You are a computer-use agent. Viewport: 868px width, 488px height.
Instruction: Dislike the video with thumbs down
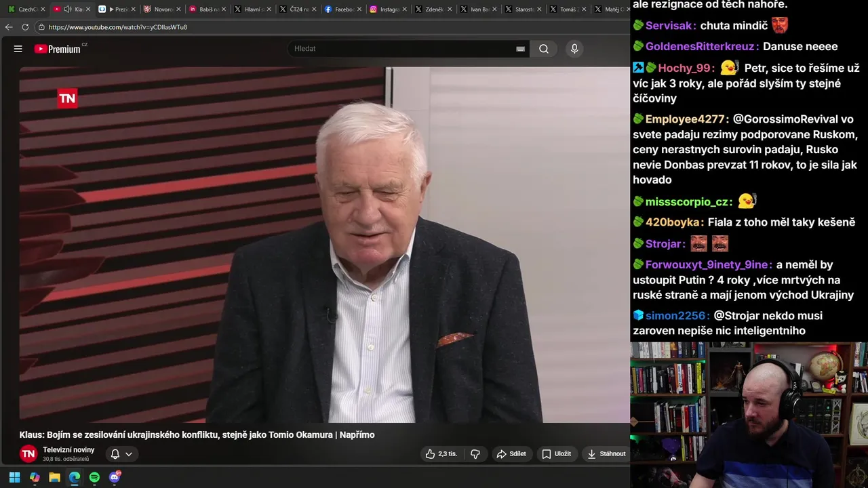[x=475, y=454]
